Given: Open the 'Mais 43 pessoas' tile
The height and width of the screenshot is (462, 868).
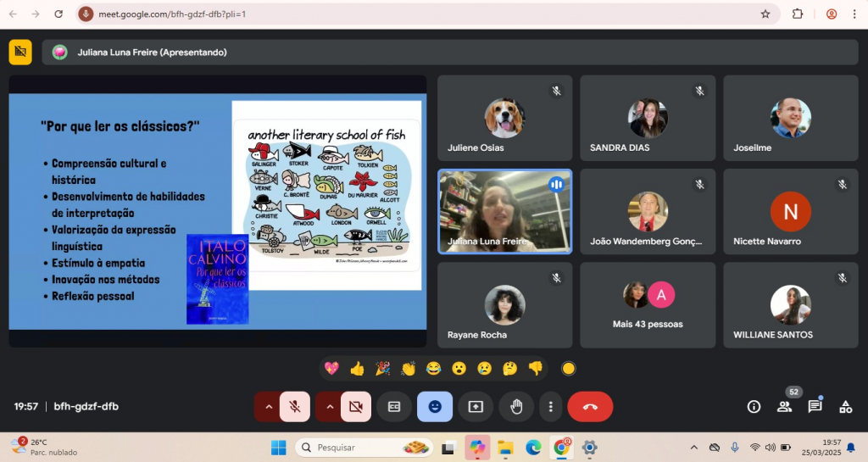Looking at the screenshot, I should (x=648, y=305).
